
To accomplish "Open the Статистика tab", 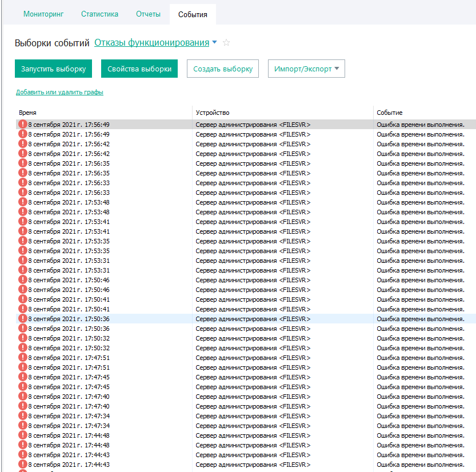I will coord(99,14).
